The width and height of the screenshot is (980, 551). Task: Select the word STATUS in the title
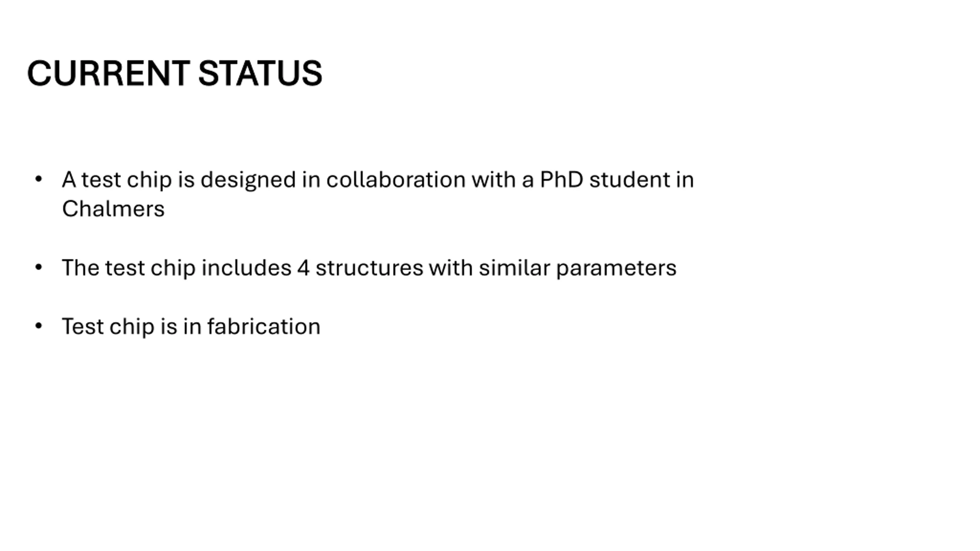260,73
